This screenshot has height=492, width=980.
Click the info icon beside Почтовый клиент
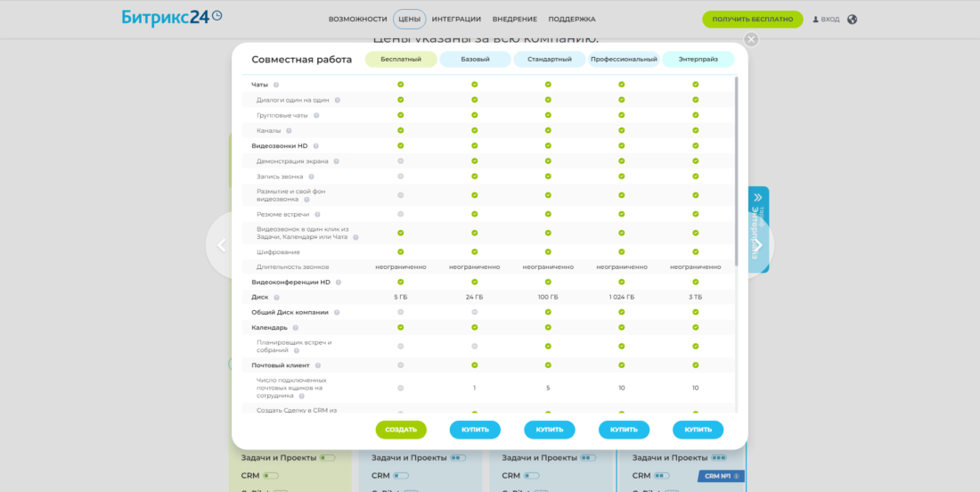coord(318,365)
